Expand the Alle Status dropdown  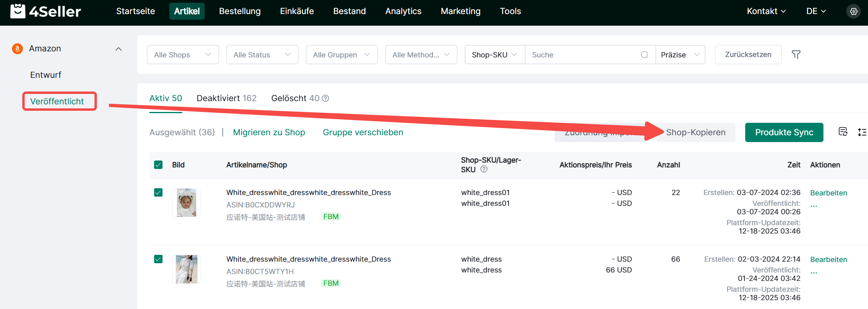pyautogui.click(x=262, y=55)
